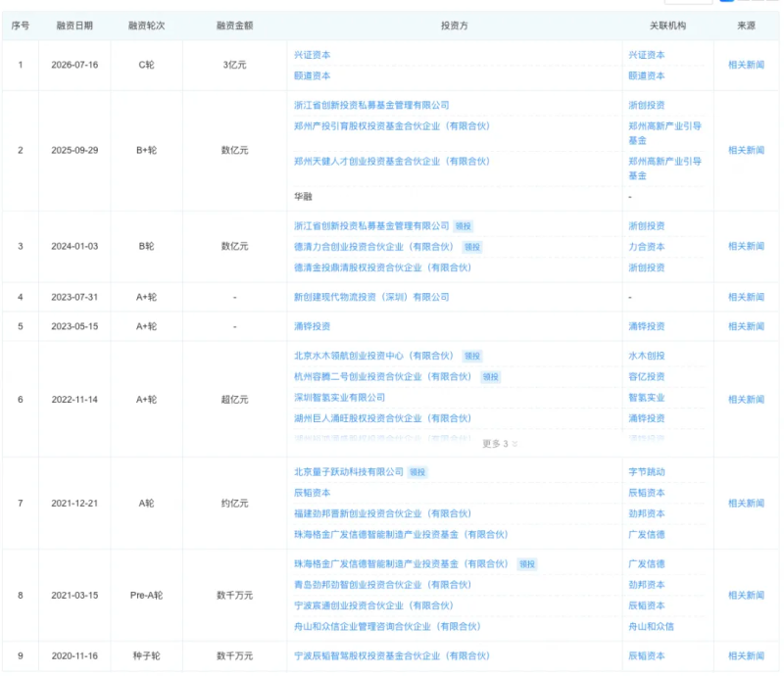Select the 融资日期 column header

point(74,26)
